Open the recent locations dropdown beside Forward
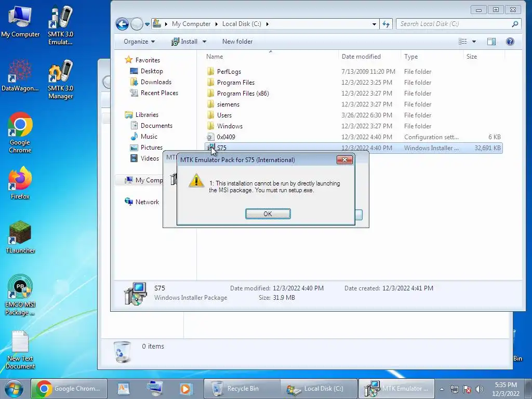This screenshot has width=532, height=399. pos(147,24)
